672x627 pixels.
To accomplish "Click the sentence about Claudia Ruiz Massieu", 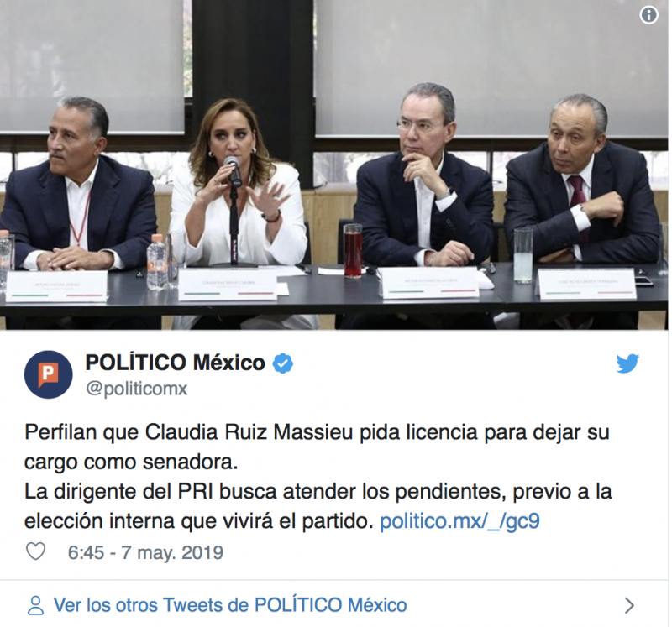I will click(x=317, y=447).
